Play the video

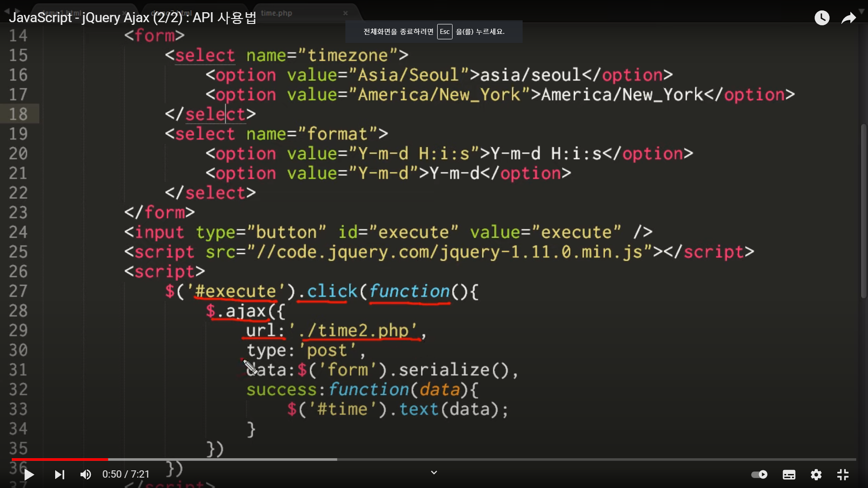(x=29, y=474)
